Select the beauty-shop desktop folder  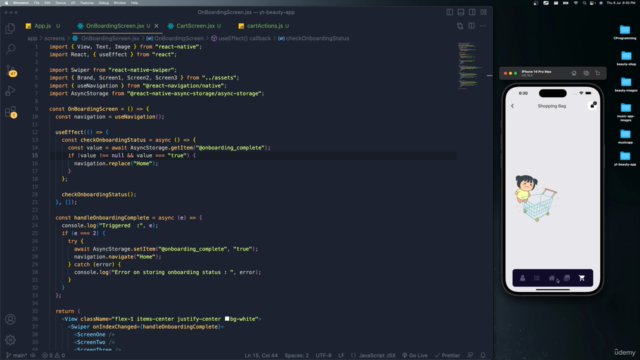click(626, 58)
